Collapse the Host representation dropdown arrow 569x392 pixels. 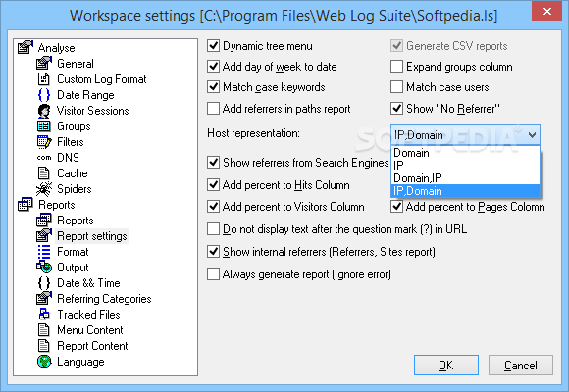(x=532, y=135)
